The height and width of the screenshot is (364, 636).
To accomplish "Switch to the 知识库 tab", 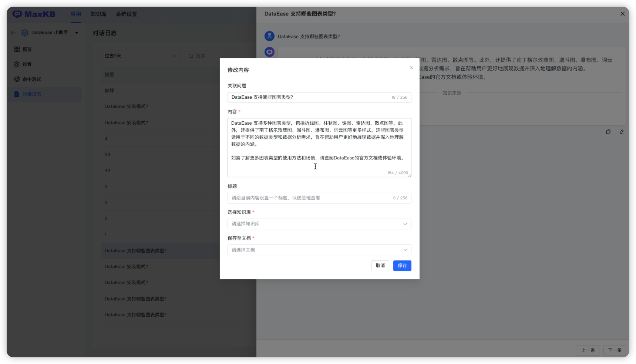I will pyautogui.click(x=98, y=14).
